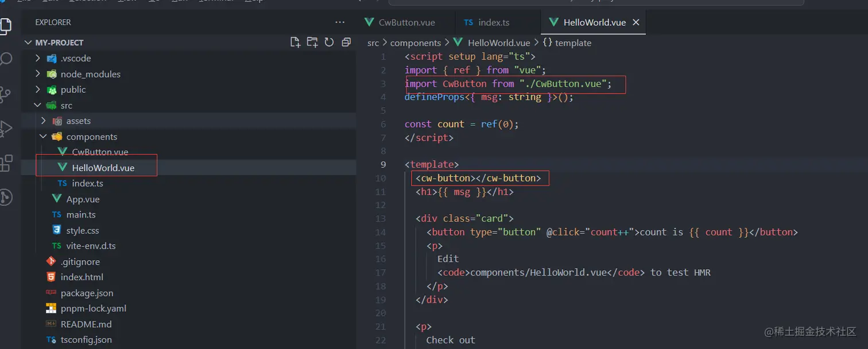Create a new folder in MY-PROJECT
This screenshot has width=868, height=349.
(x=312, y=42)
